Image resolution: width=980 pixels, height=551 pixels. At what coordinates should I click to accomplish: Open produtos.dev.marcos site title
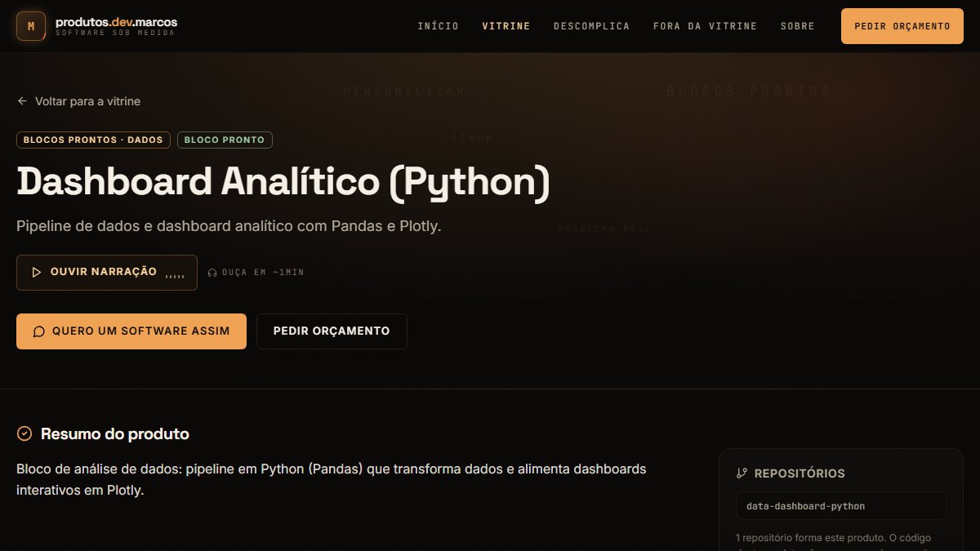tap(116, 22)
